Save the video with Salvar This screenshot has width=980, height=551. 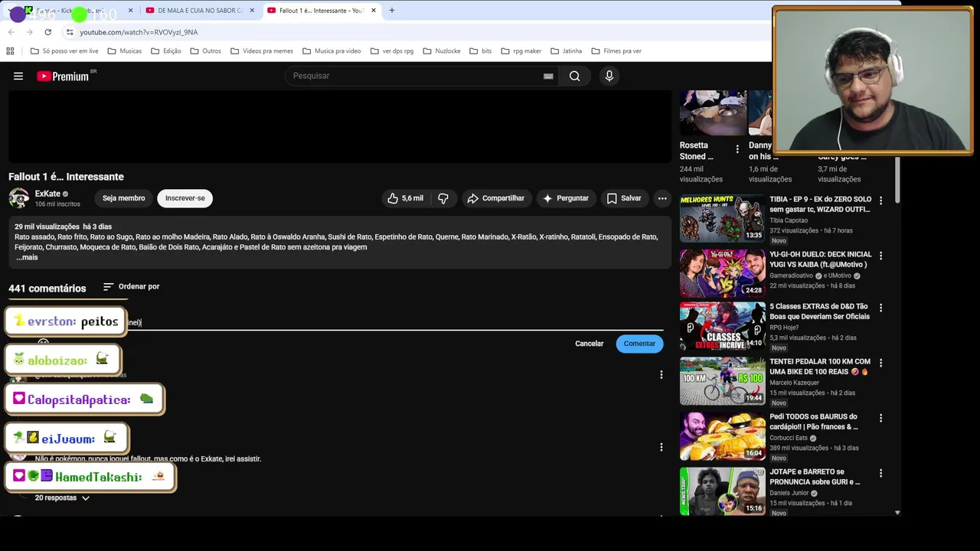point(624,198)
